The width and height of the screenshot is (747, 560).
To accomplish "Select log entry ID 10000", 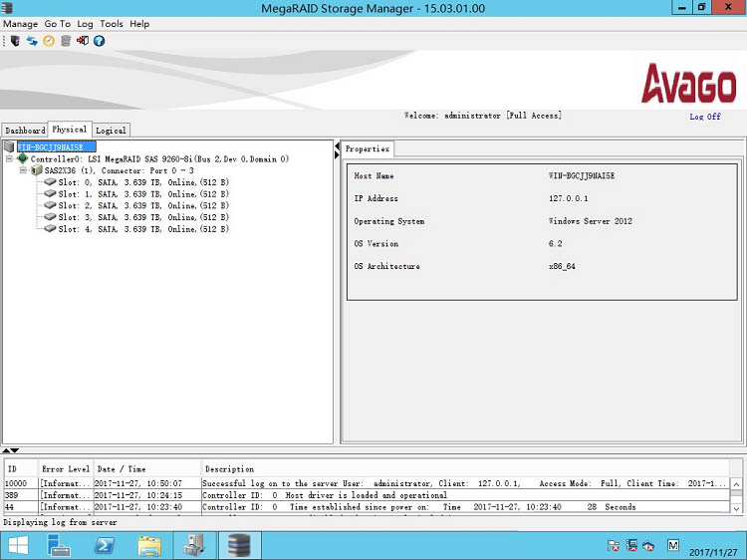I will click(x=367, y=483).
